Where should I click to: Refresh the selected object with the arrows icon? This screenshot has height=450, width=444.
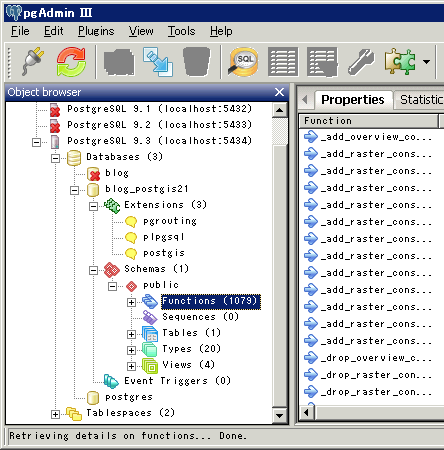(71, 62)
